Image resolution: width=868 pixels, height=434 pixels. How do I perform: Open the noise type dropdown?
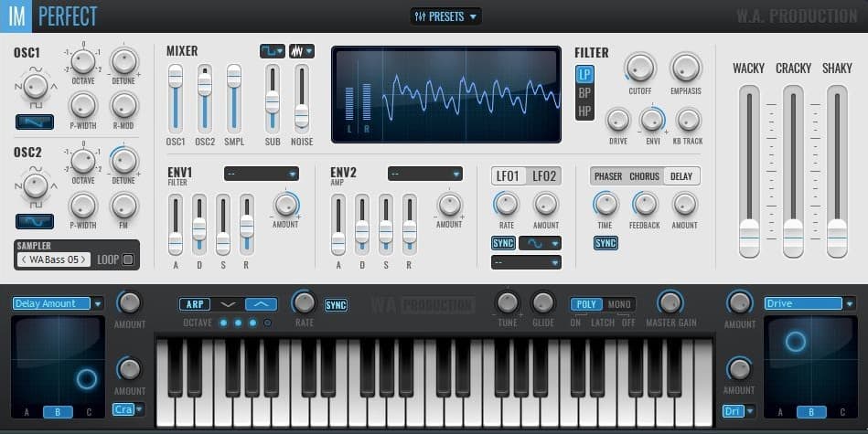click(302, 51)
